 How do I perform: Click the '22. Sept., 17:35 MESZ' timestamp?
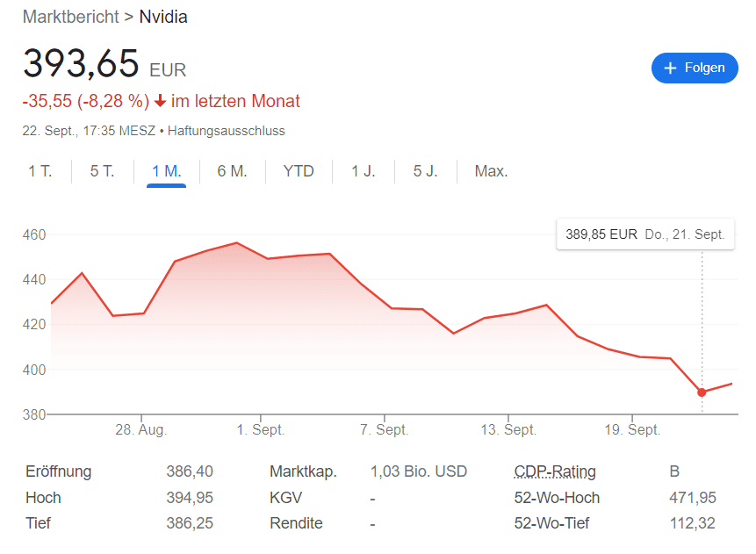click(89, 131)
